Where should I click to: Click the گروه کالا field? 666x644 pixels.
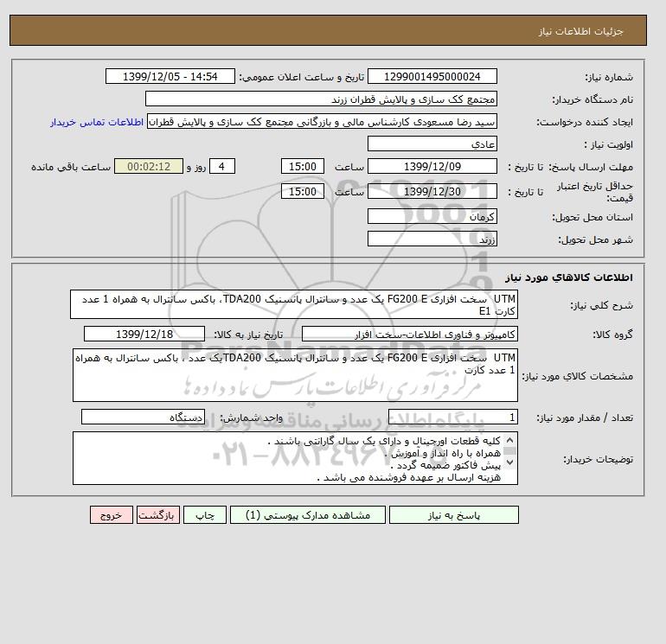click(409, 334)
